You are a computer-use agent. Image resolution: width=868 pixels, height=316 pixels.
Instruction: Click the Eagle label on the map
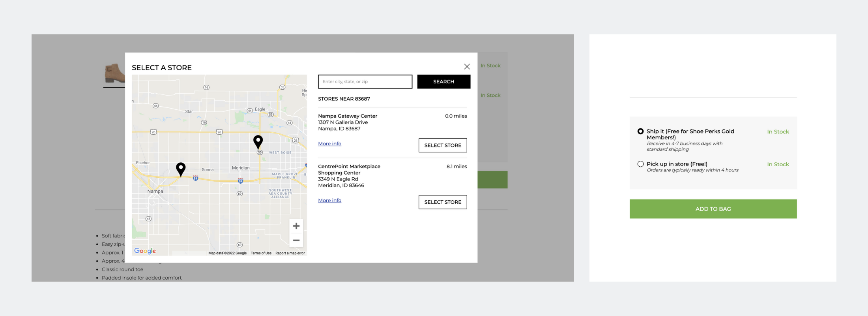coord(260,109)
